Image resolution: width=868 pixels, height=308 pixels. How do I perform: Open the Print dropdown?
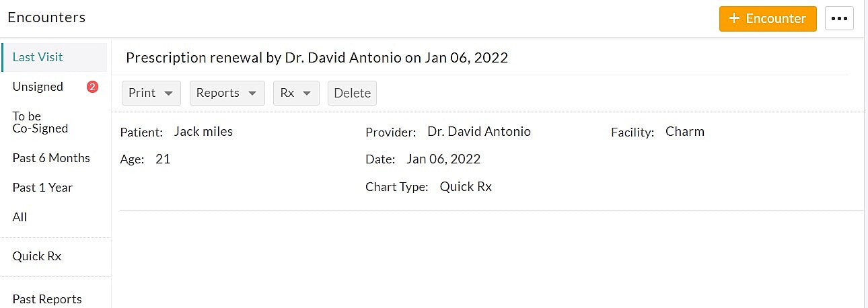[151, 93]
